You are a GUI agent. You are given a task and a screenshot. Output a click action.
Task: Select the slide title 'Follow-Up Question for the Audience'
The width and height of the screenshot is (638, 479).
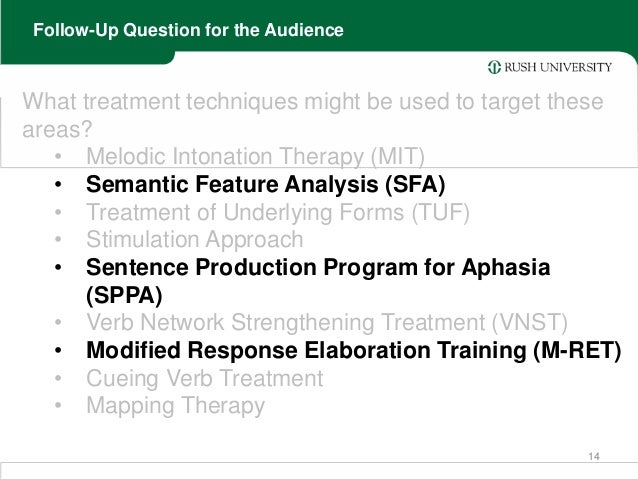(x=188, y=30)
